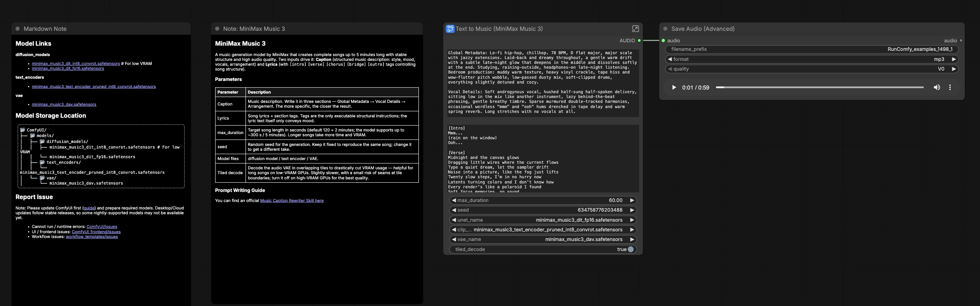Collapse the Note: MiniMax Music 3 node dot
The image size is (980, 306).
pos(217,29)
